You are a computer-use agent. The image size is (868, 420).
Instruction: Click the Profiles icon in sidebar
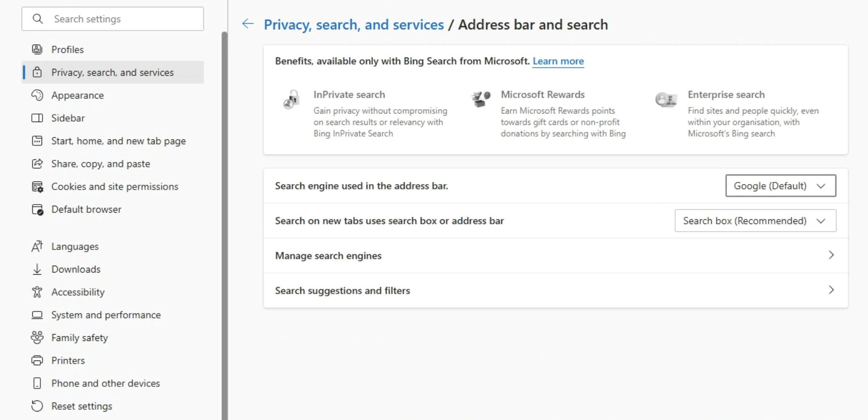[37, 49]
